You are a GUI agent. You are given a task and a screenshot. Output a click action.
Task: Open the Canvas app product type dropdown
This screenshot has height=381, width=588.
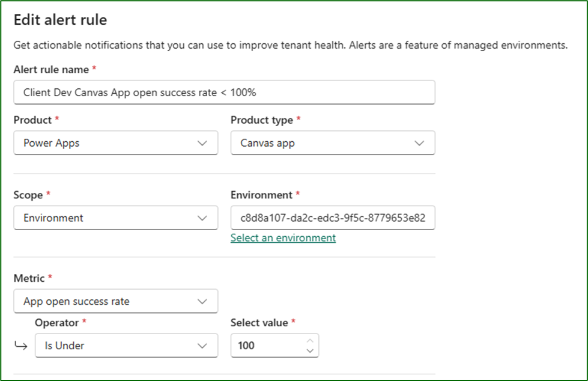(324, 143)
